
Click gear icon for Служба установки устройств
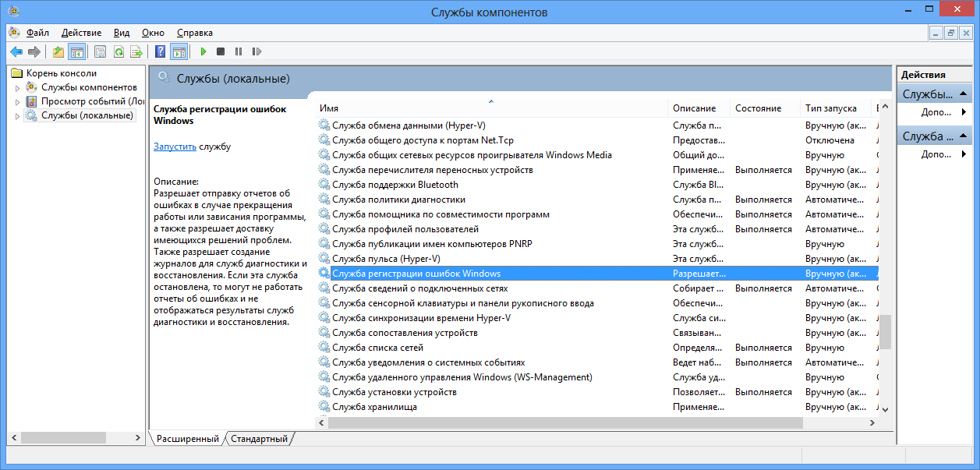(x=324, y=392)
